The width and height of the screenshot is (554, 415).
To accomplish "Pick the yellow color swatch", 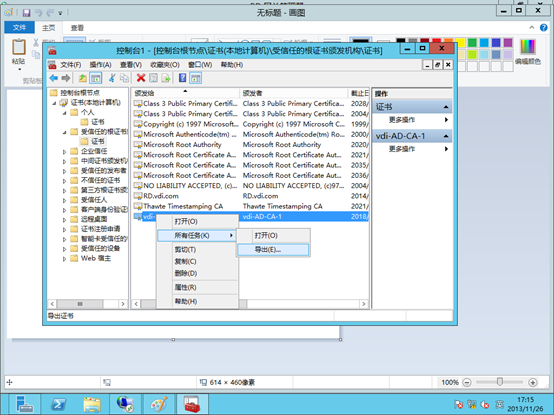I will (460, 43).
